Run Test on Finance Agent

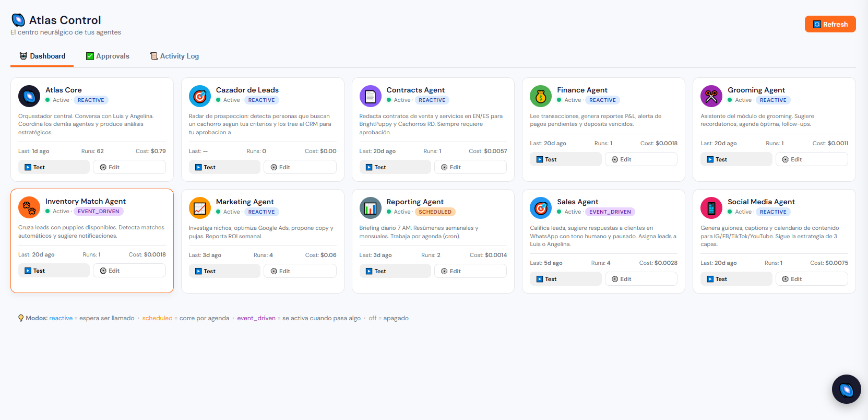tap(566, 159)
